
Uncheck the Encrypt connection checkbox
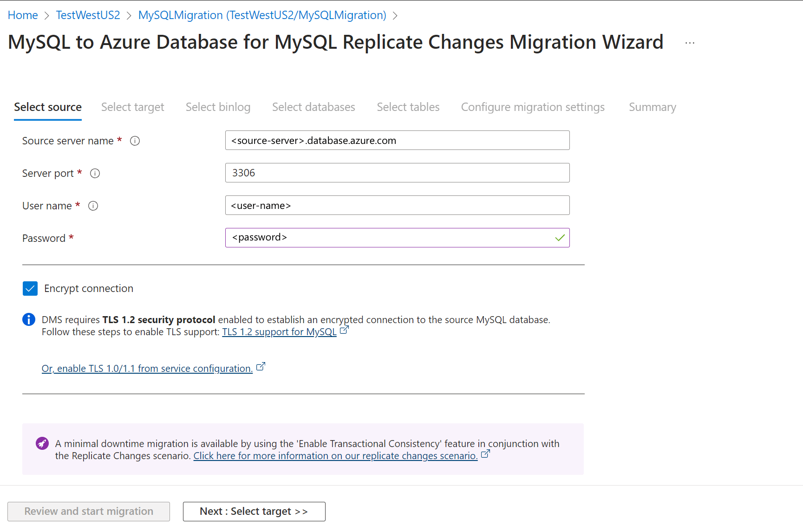pyautogui.click(x=30, y=288)
